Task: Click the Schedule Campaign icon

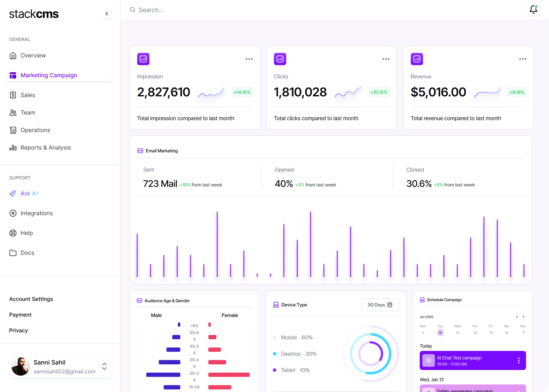Action: [x=422, y=299]
